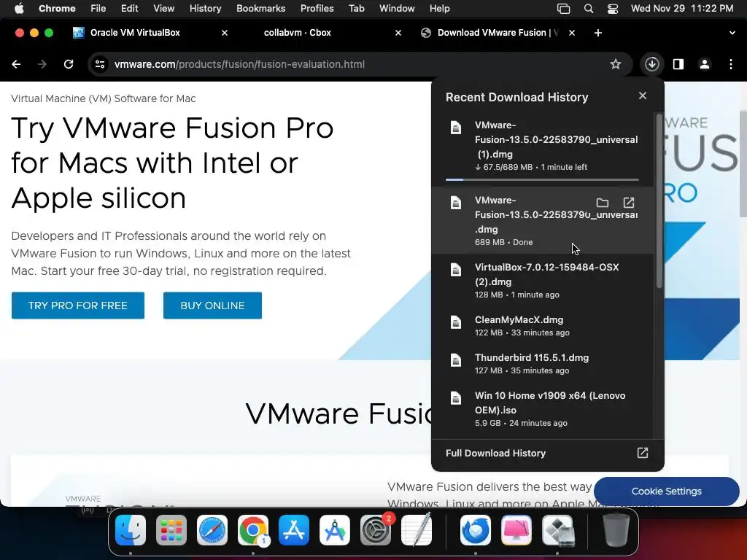Click the downloads list scrollbar
747x560 pixels.
click(659, 201)
